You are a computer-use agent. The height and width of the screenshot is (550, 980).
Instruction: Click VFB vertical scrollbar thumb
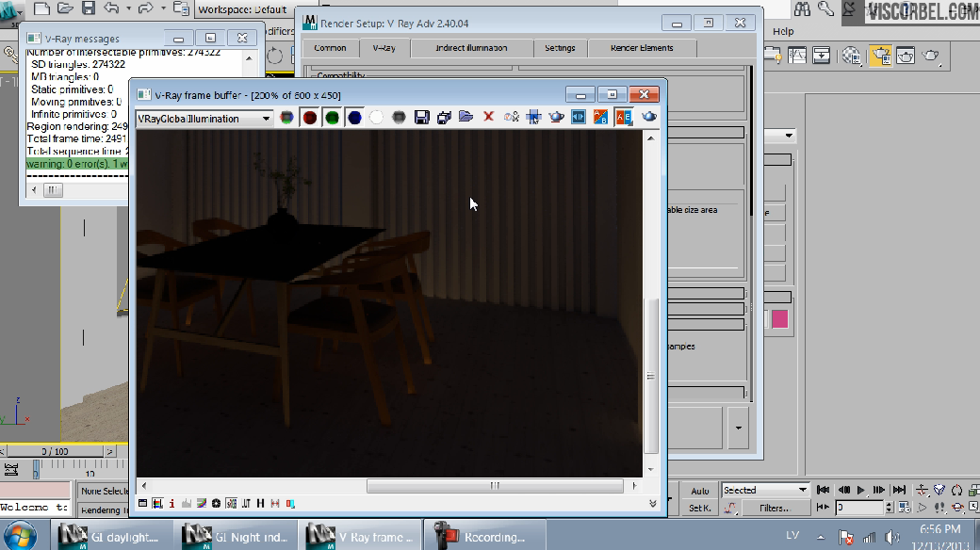click(x=650, y=376)
